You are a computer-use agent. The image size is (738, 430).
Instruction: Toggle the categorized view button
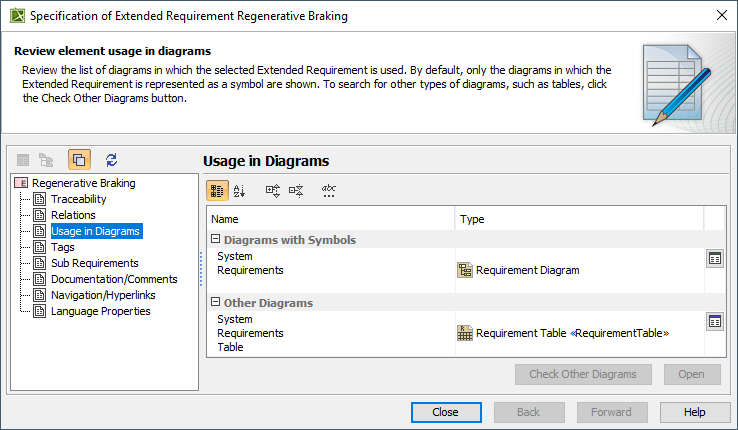coord(217,190)
